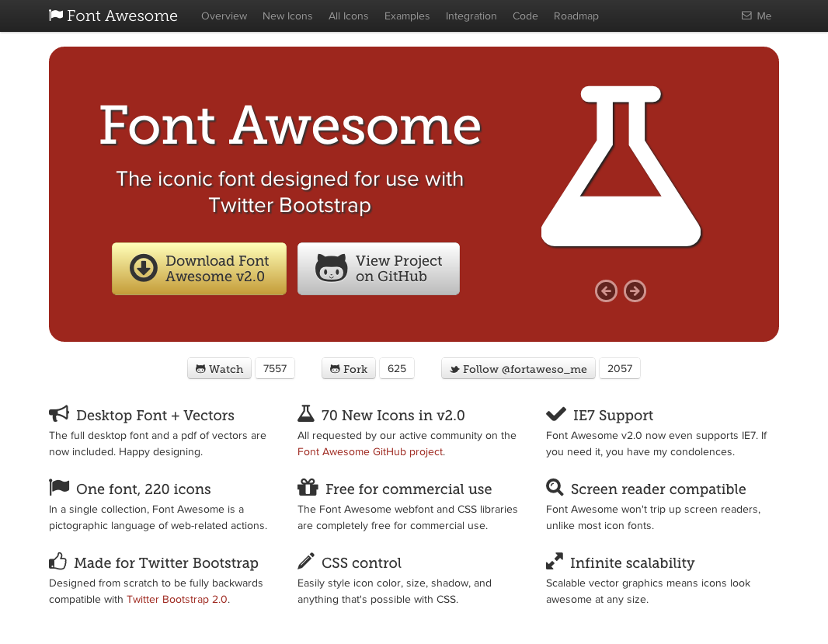This screenshot has width=828, height=644.
Task: Click the download arrow circle icon
Action: click(144, 268)
